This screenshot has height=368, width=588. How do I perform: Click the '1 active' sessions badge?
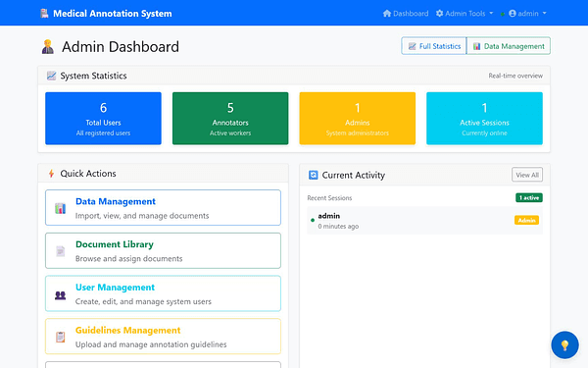point(529,197)
